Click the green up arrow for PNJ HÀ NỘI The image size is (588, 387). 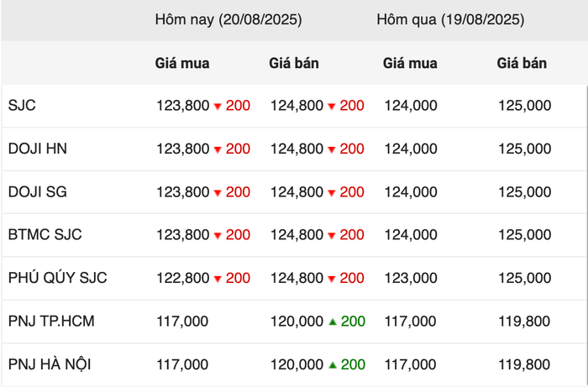click(x=333, y=364)
